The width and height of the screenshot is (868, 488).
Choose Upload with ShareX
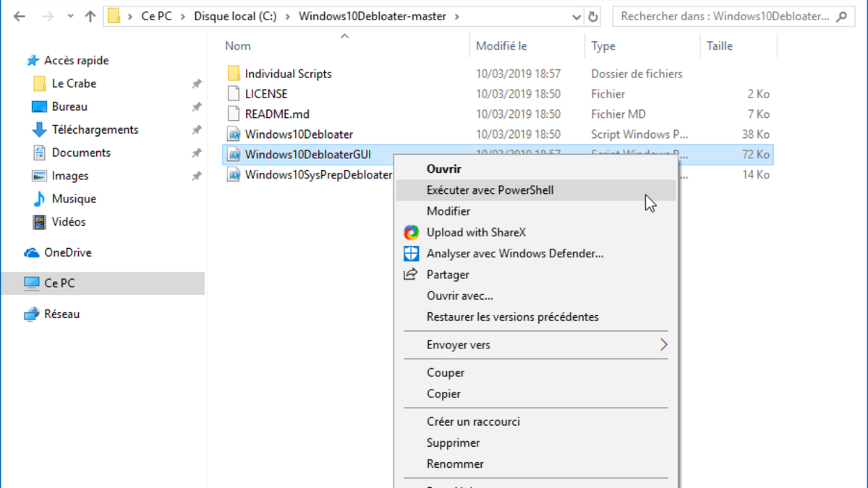click(536, 232)
